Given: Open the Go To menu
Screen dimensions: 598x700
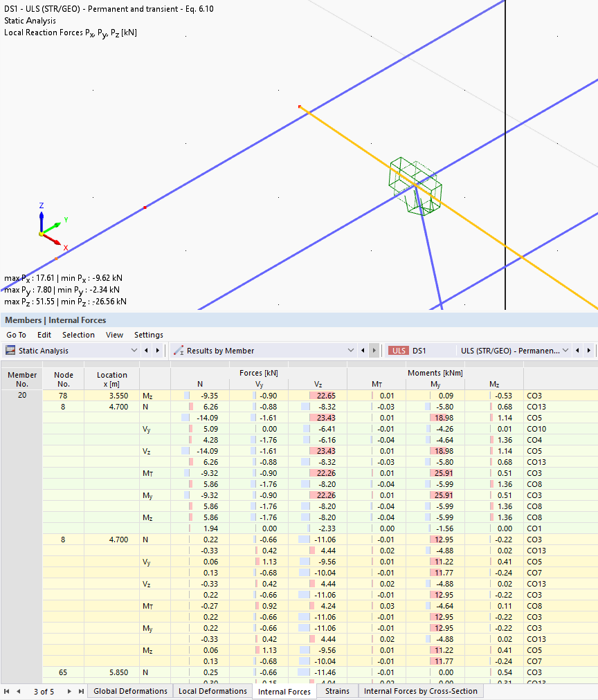Looking at the screenshot, I should tap(16, 335).
